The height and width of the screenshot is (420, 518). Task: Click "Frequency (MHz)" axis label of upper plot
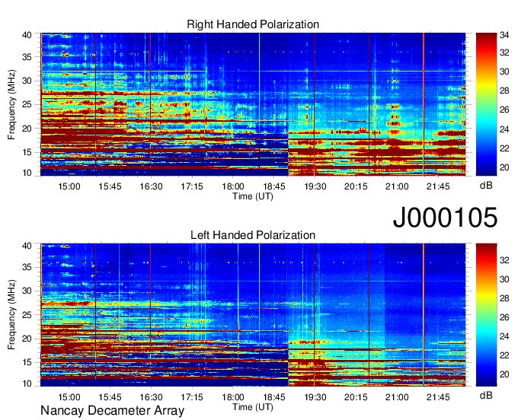click(11, 104)
